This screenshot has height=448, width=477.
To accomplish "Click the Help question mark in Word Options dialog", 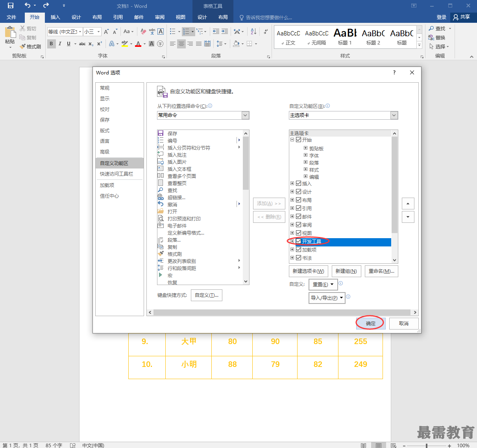I will click(x=394, y=72).
